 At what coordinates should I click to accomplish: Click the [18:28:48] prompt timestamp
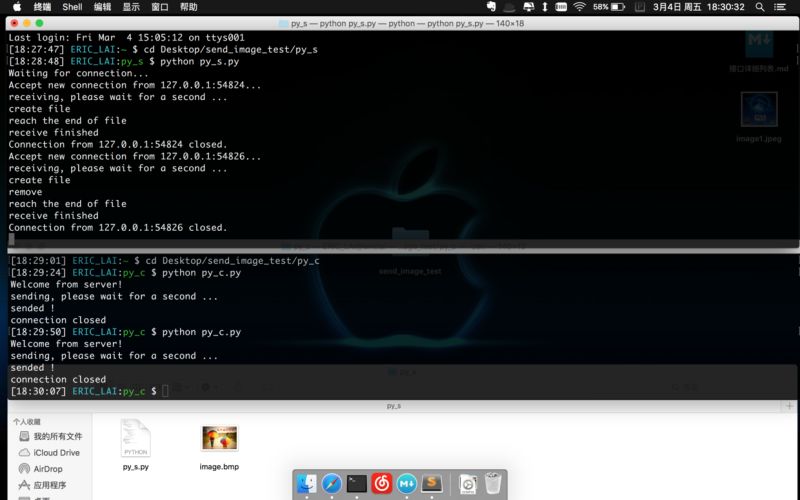click(x=36, y=61)
